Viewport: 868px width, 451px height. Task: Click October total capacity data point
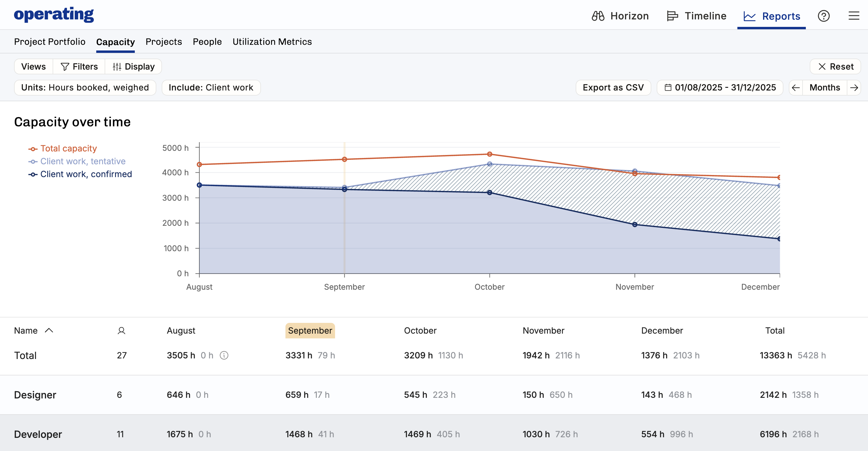point(490,154)
